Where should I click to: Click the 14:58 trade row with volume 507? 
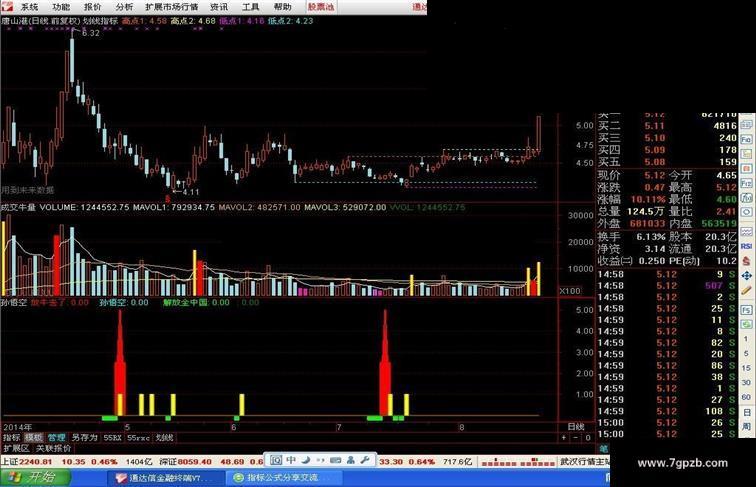(x=667, y=285)
